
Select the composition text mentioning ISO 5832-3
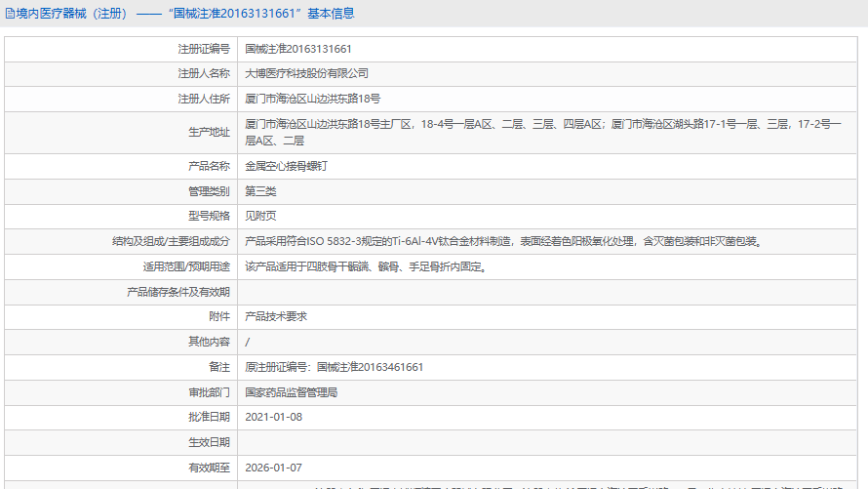505,241
